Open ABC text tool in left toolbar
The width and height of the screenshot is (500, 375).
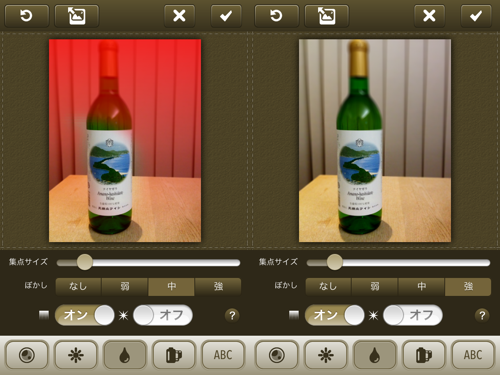pos(223,355)
